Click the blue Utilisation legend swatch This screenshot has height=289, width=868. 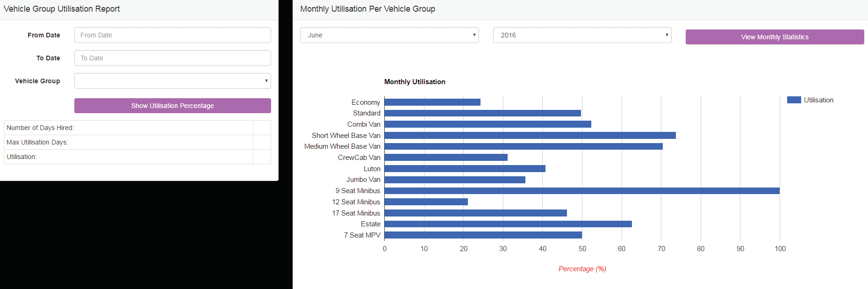[794, 100]
